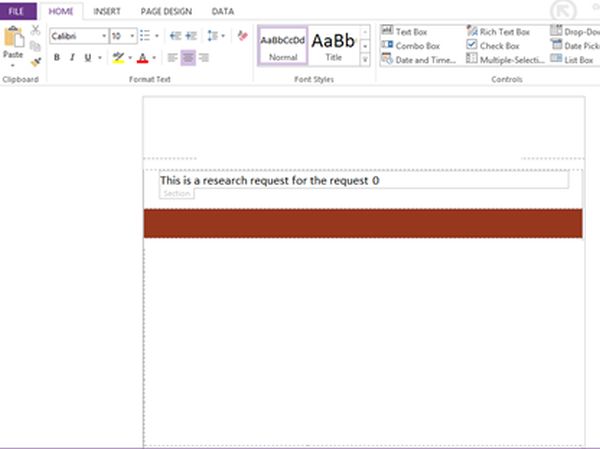Image resolution: width=600 pixels, height=449 pixels.
Task: Insert a Multiple-Selection List Box control
Action: 505,60
